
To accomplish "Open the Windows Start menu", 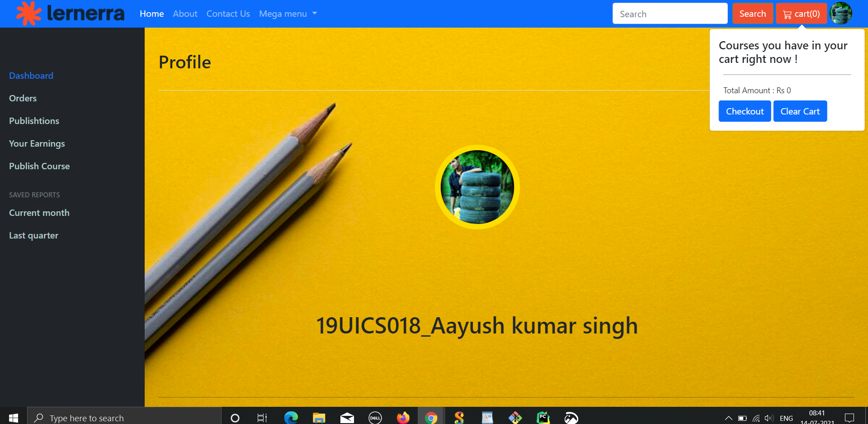I will click(13, 417).
